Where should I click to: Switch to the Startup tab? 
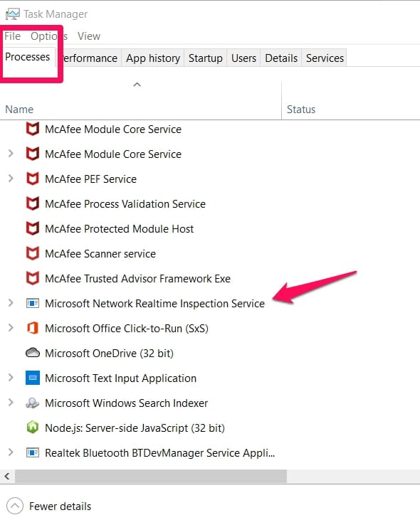click(x=205, y=58)
